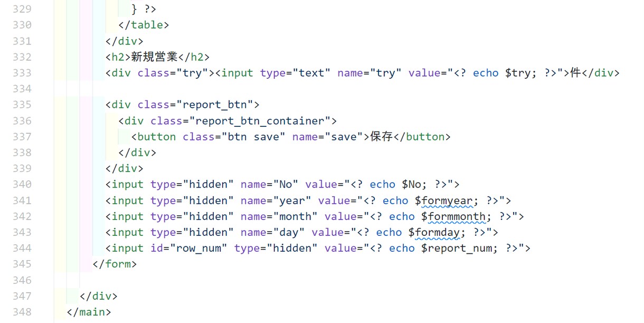Click line number 341 in the gutter
Screen dimensions: 644x323
(x=22, y=200)
